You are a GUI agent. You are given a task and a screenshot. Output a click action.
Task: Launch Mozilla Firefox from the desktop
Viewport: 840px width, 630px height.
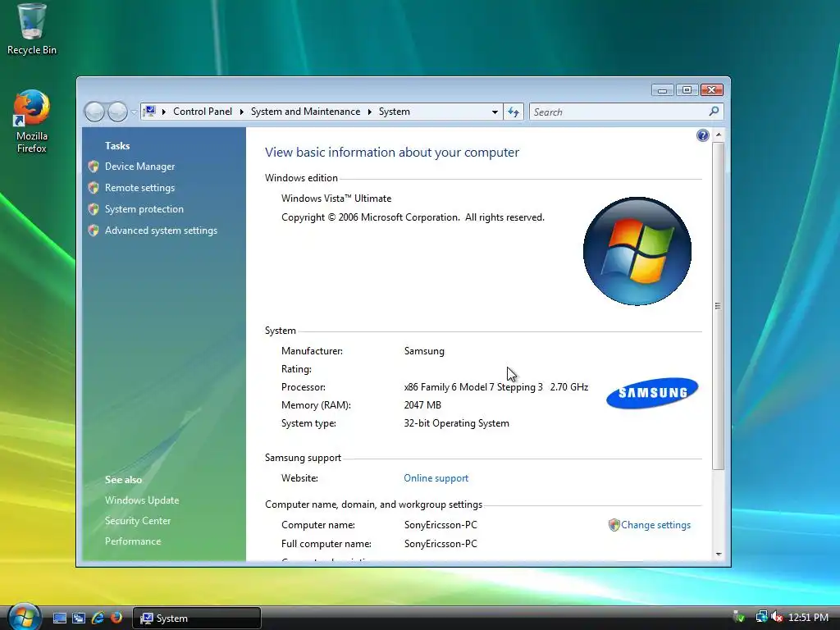tap(32, 121)
